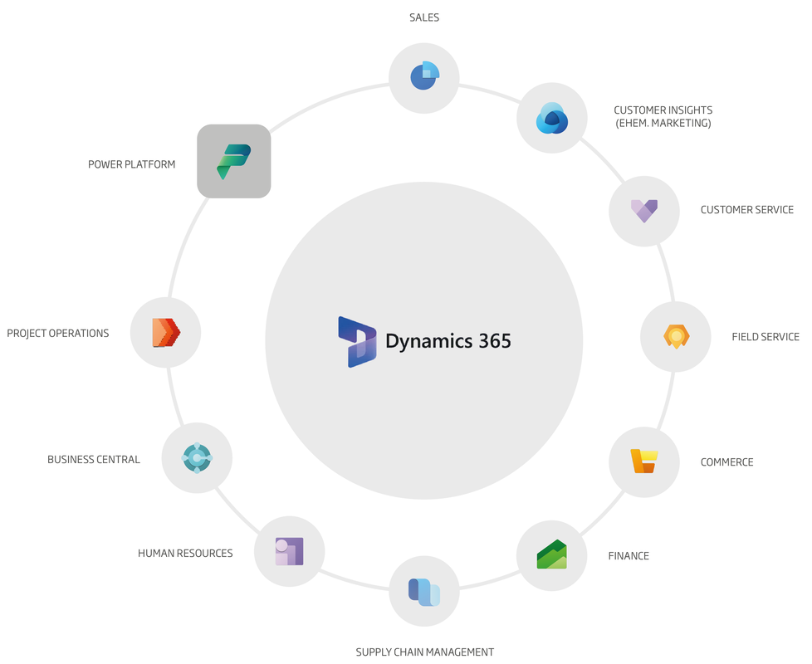
Task: Select the PROJECT OPERATIONS text
Action: [58, 334]
